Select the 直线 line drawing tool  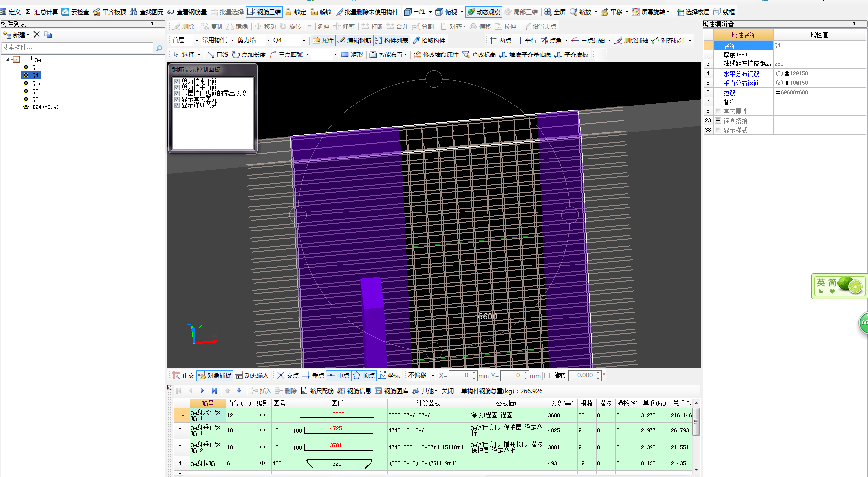click(218, 54)
